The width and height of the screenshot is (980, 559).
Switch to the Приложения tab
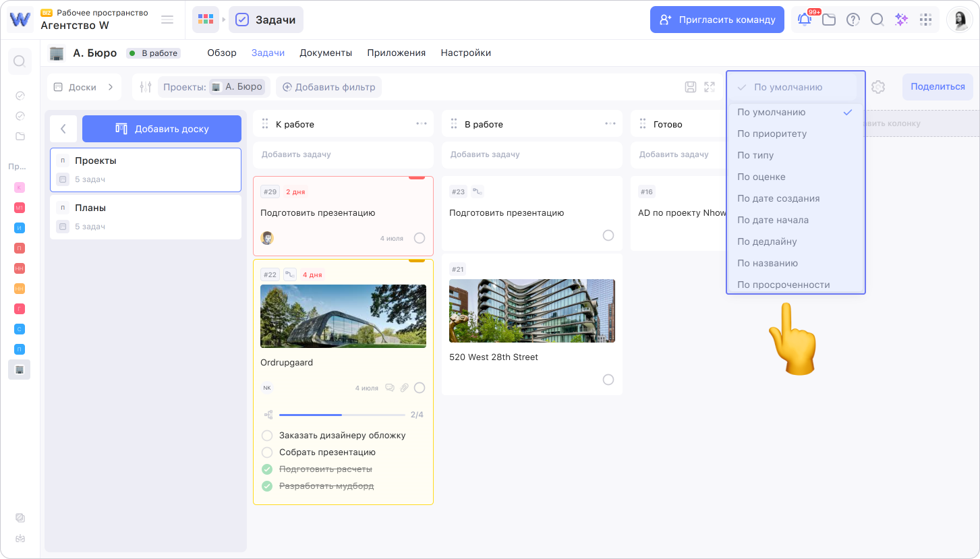(x=397, y=53)
